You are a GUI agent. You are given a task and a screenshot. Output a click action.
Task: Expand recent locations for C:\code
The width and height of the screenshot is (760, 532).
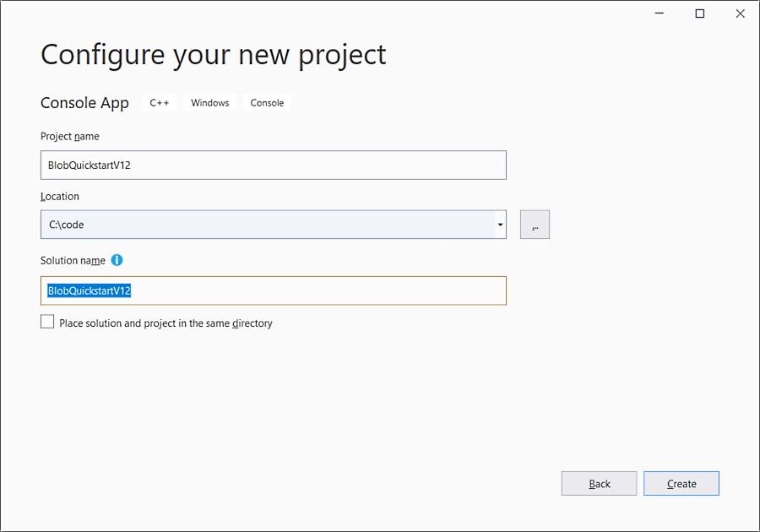[x=500, y=224]
